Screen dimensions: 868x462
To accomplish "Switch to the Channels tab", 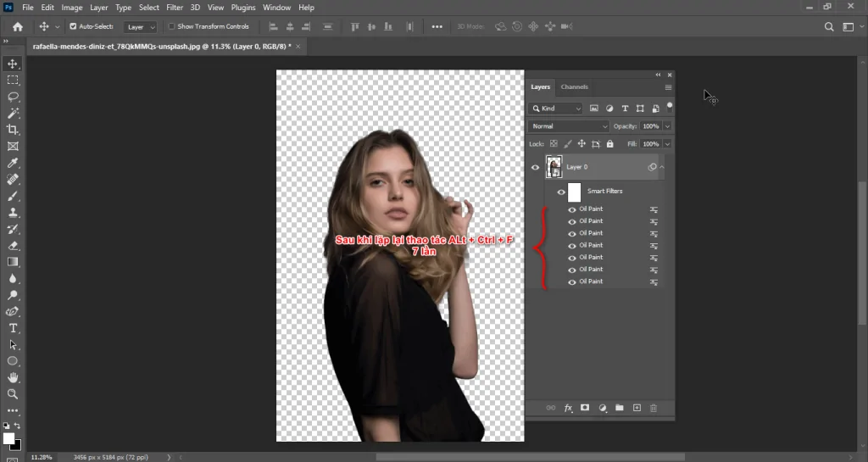I will tap(574, 86).
